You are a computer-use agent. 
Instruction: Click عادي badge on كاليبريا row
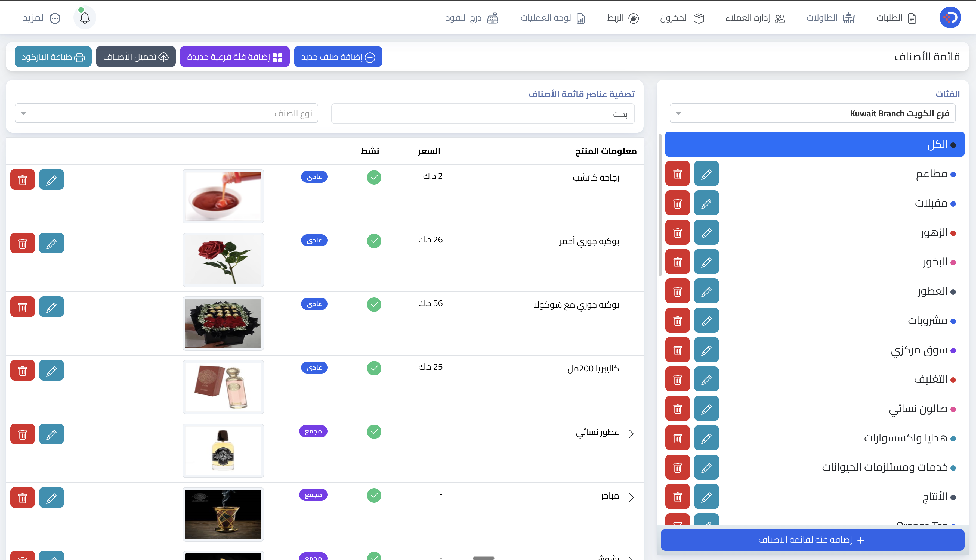click(x=314, y=368)
